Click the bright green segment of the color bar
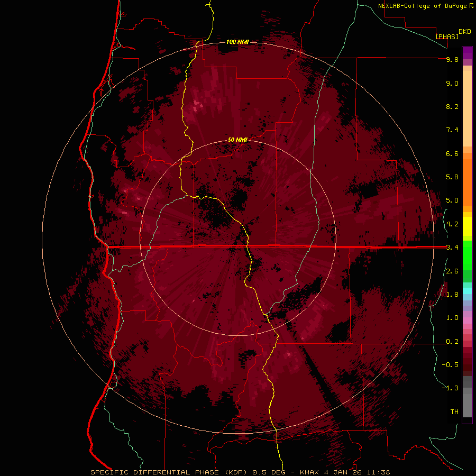Viewport: 476px width, 476px height. [x=467, y=255]
